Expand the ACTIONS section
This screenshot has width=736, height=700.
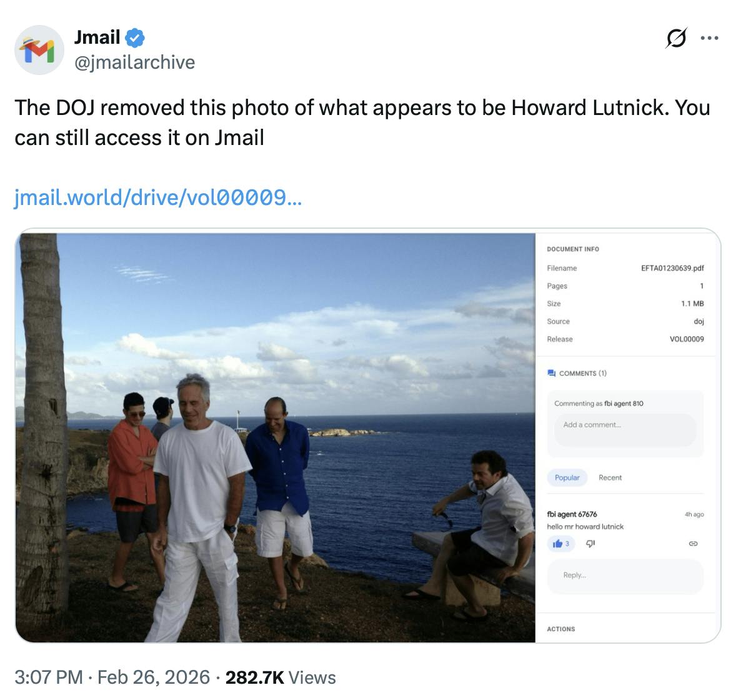click(562, 629)
